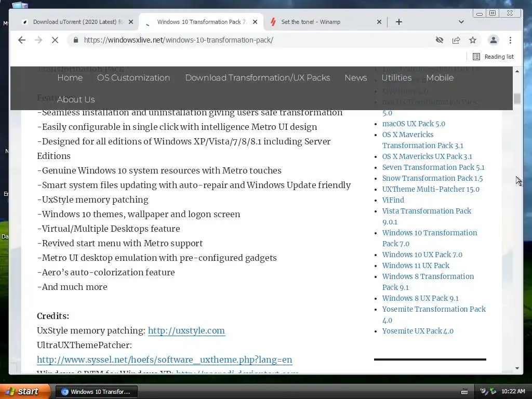Click the Windows 10 Transfor... taskbar button

[x=96, y=392]
